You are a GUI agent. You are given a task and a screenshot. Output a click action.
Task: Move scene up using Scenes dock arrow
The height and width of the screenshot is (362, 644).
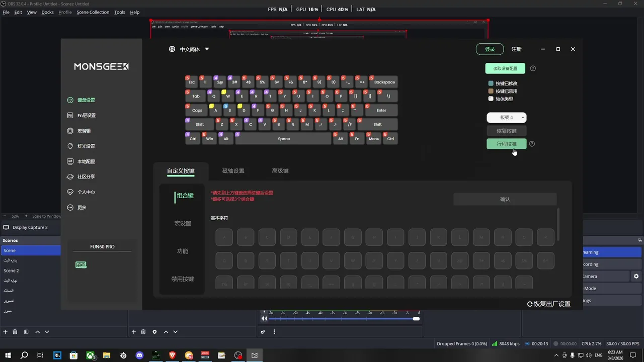point(38,332)
